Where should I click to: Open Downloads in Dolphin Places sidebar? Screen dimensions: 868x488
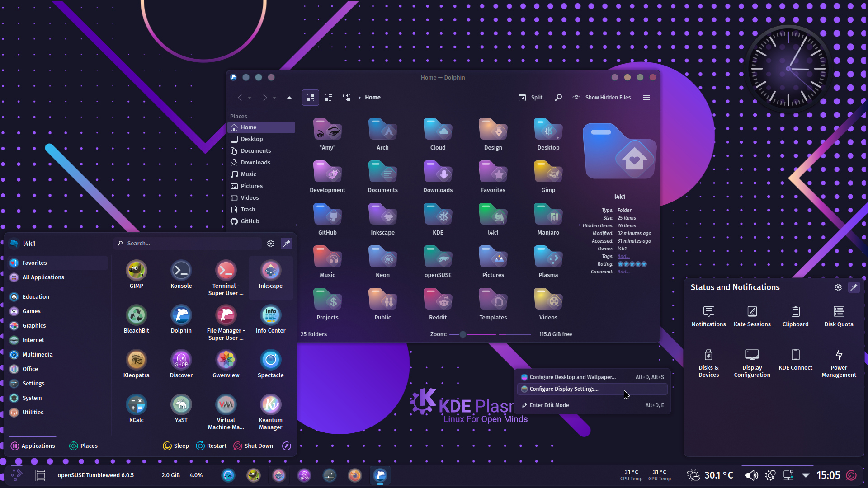(x=261, y=163)
